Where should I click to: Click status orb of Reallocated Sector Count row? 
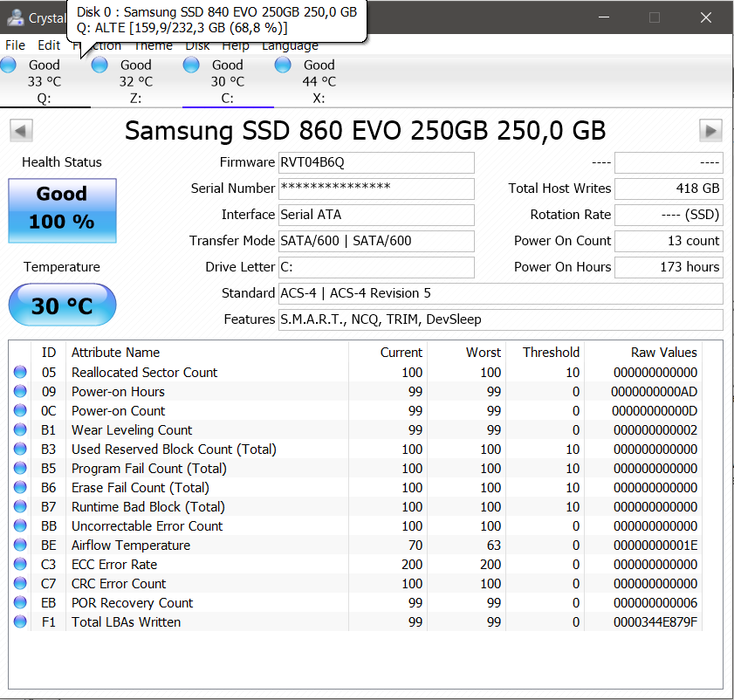20,372
